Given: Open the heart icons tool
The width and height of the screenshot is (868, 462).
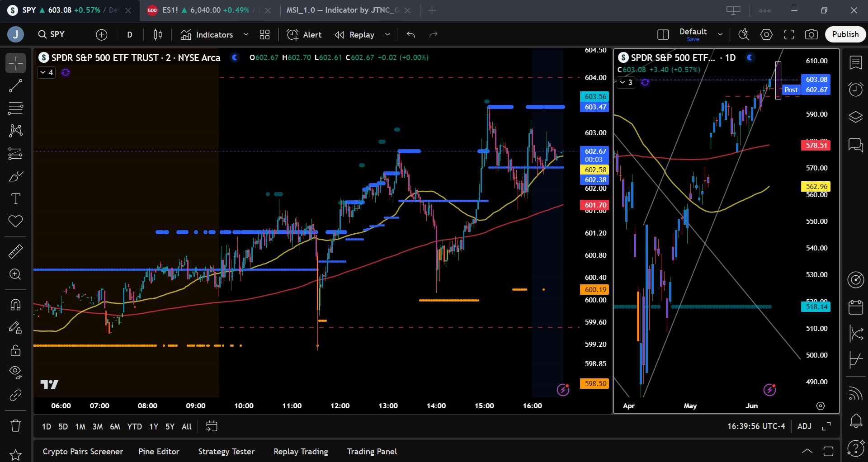Looking at the screenshot, I should [x=15, y=222].
